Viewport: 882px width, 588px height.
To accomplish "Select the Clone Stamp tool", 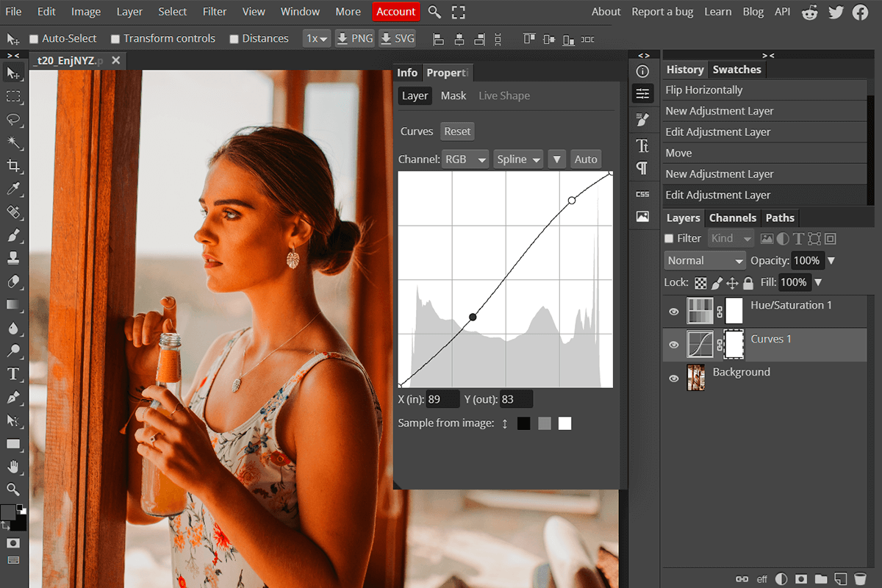I will 15,259.
